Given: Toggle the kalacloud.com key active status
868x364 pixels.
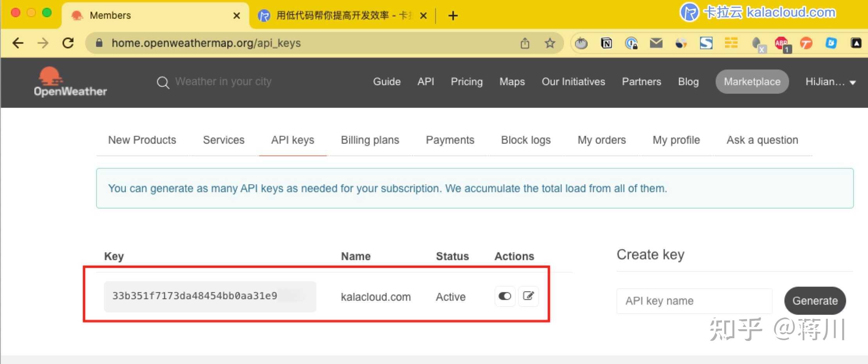Looking at the screenshot, I should pos(504,296).
